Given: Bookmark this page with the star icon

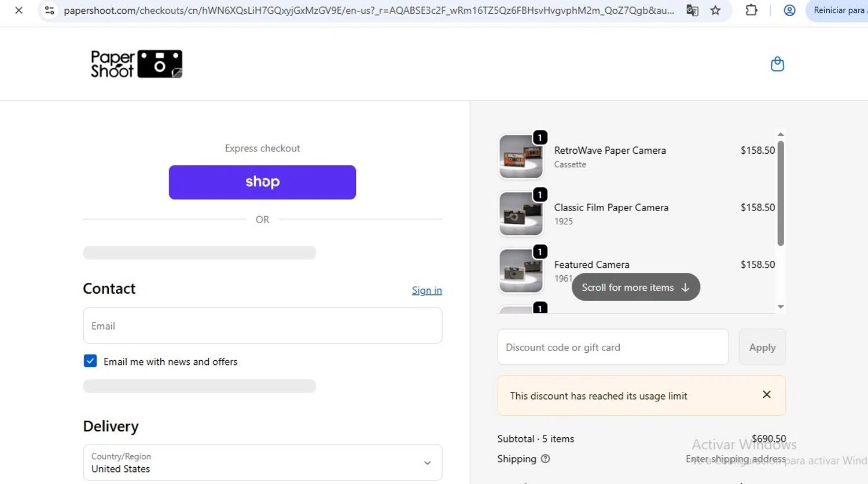Looking at the screenshot, I should [716, 10].
